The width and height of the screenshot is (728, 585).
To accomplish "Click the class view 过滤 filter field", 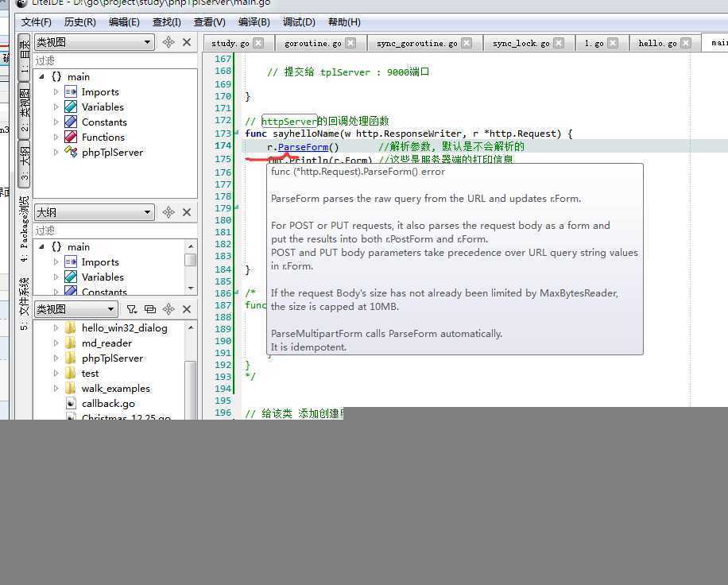I will point(115,60).
